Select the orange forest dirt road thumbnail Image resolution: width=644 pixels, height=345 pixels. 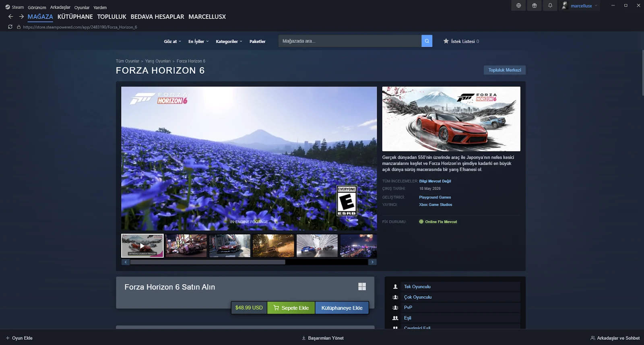pos(273,246)
